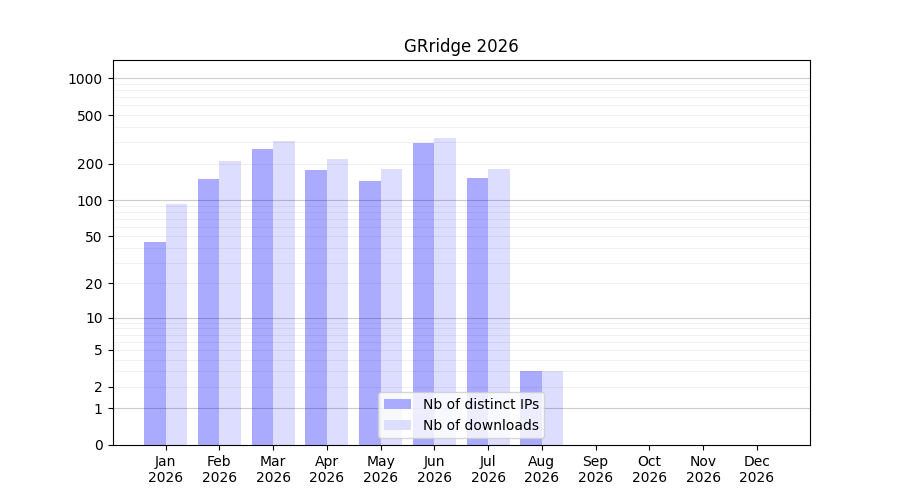
Task: Click the 'Nb of downloads' legend text
Action: (x=480, y=425)
